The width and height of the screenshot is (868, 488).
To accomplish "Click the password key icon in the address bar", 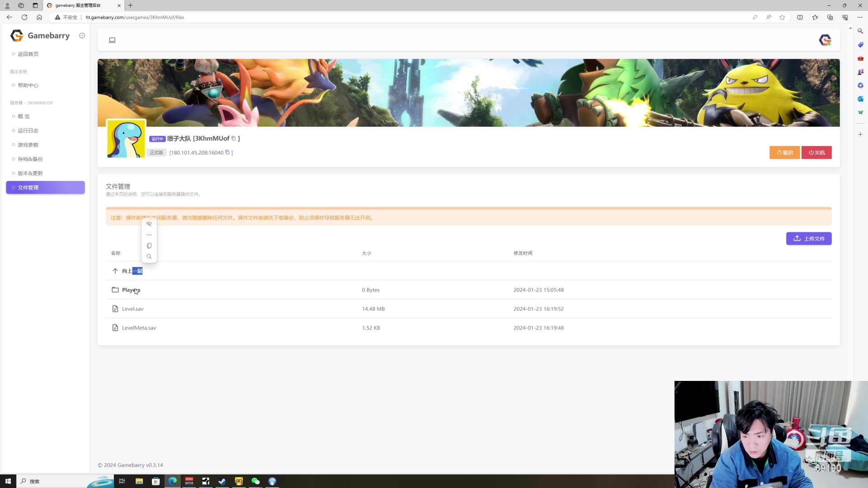I will [x=755, y=17].
